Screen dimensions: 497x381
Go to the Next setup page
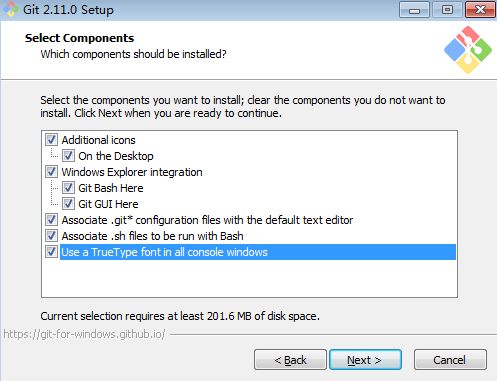365,360
